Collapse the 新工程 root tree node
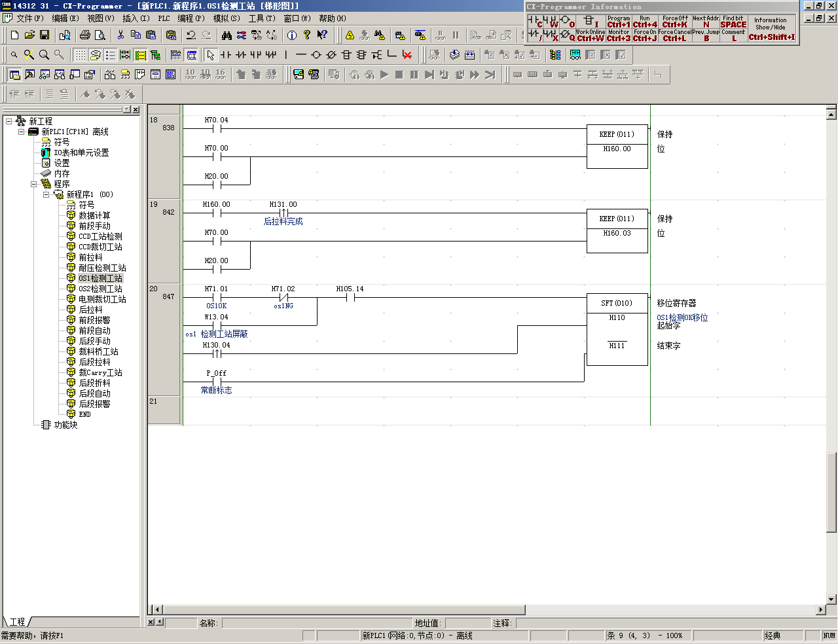 pyautogui.click(x=9, y=121)
